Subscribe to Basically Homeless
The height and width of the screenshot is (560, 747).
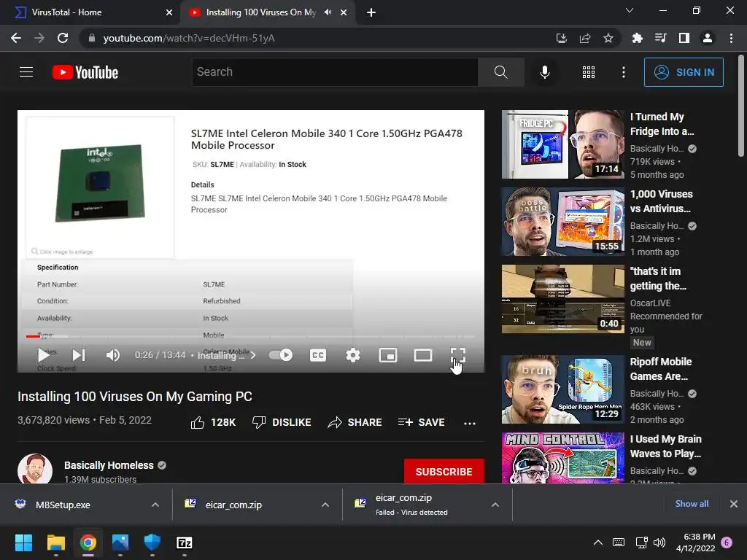point(444,472)
